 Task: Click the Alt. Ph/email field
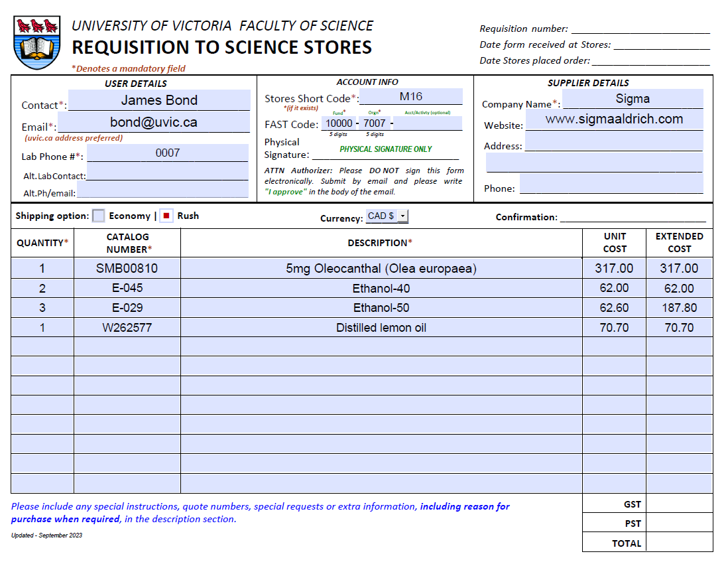tap(162, 189)
